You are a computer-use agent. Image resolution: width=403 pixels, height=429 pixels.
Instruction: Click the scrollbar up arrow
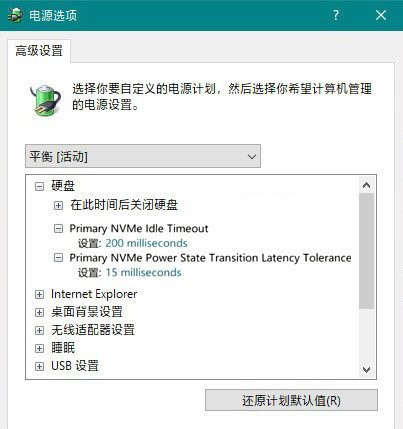(367, 185)
